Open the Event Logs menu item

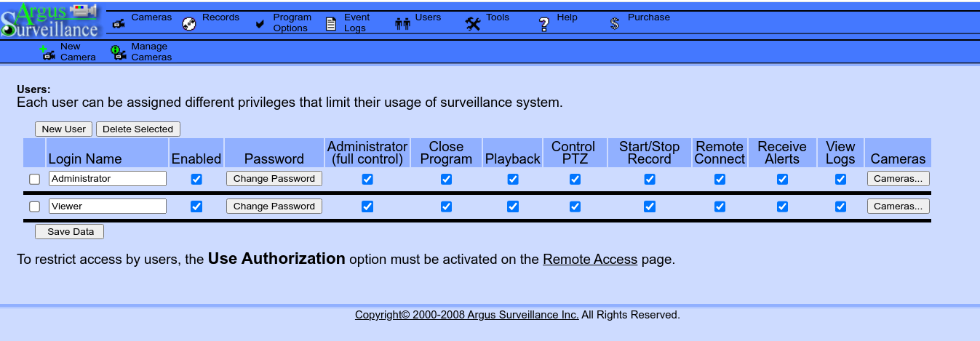[x=356, y=23]
